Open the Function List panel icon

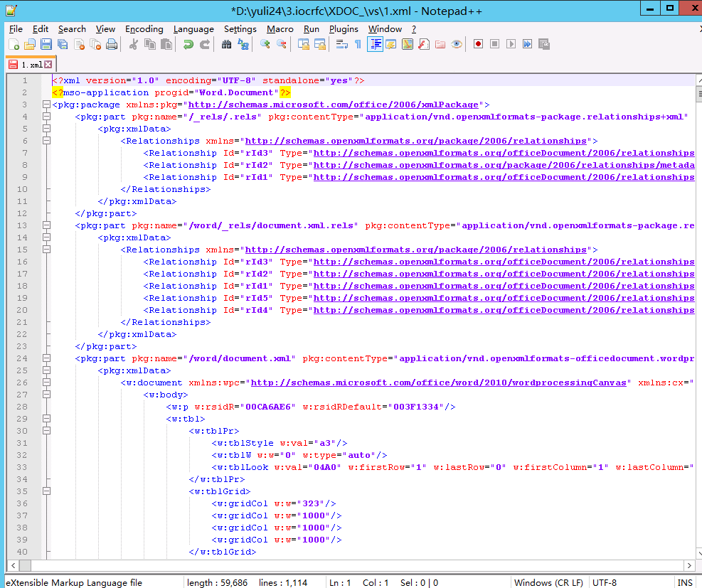coord(424,44)
